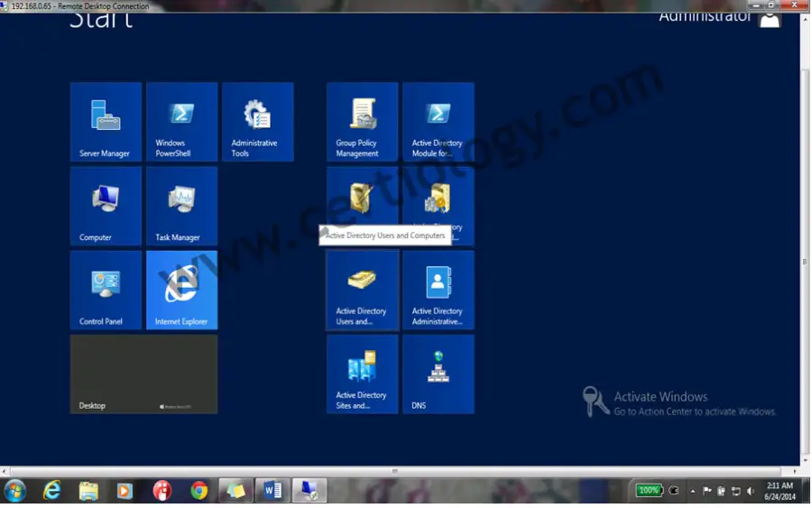Open Action Center flag icon
The width and height of the screenshot is (812, 508).
click(x=706, y=490)
